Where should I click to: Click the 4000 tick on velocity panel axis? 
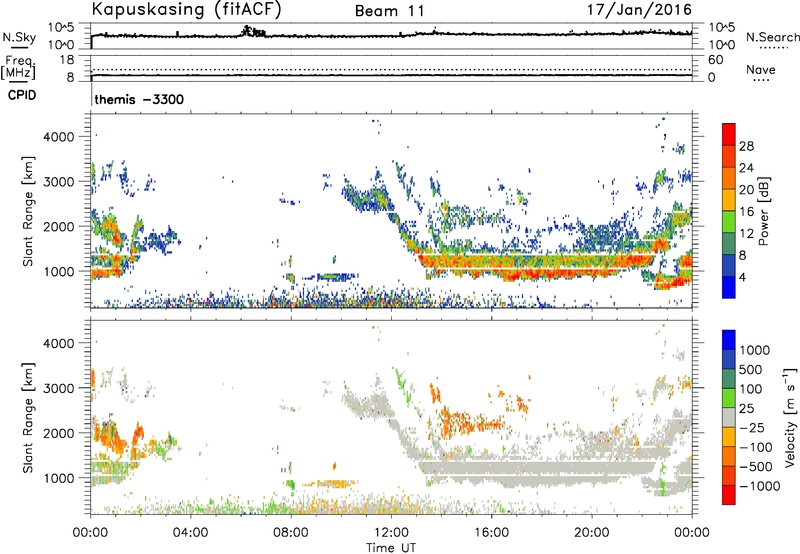(x=58, y=343)
